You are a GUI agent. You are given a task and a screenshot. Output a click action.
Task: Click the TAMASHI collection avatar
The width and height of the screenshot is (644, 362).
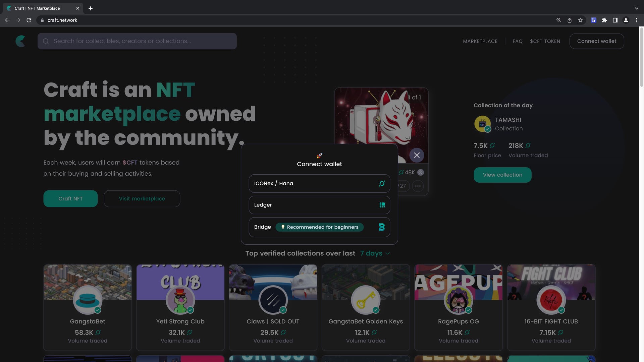tap(483, 124)
